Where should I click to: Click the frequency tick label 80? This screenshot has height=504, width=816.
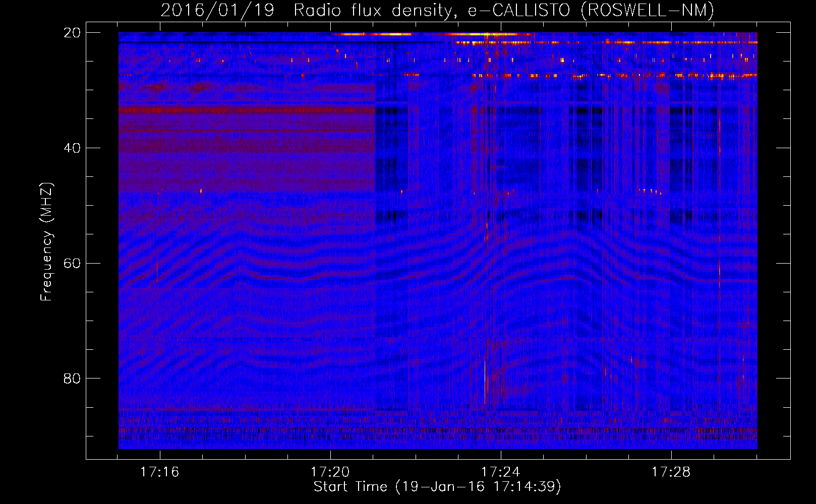pos(72,379)
